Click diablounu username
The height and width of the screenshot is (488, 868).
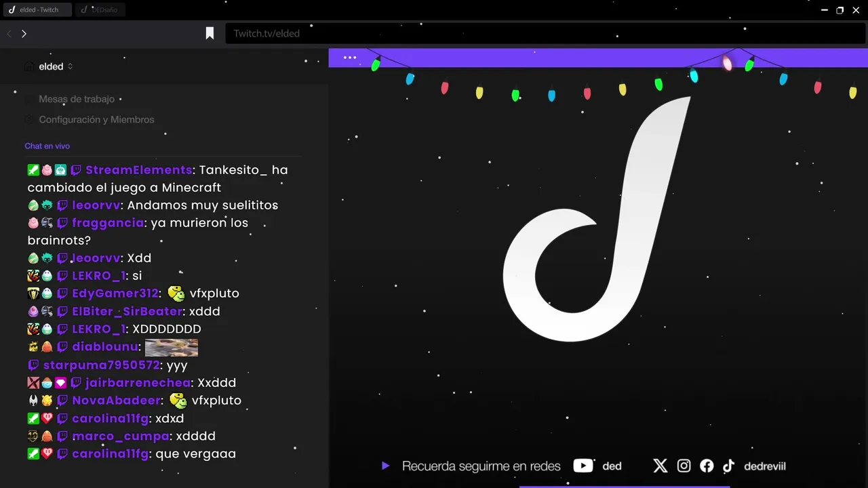pos(106,346)
